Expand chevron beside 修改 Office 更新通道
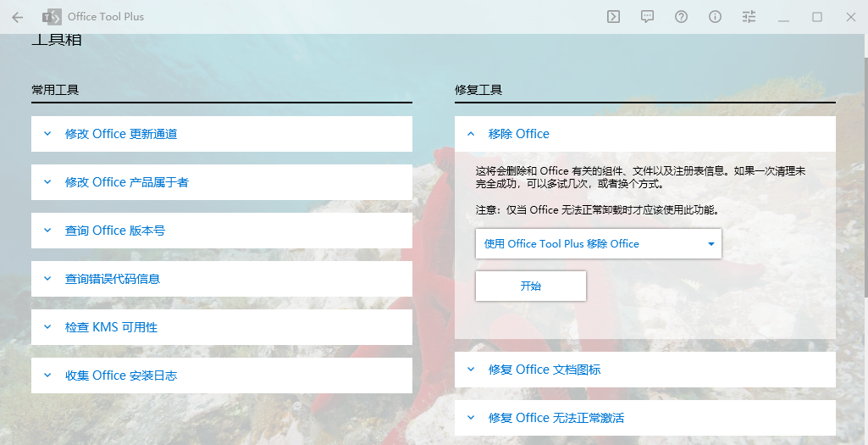The height and width of the screenshot is (445, 868). pos(47,134)
